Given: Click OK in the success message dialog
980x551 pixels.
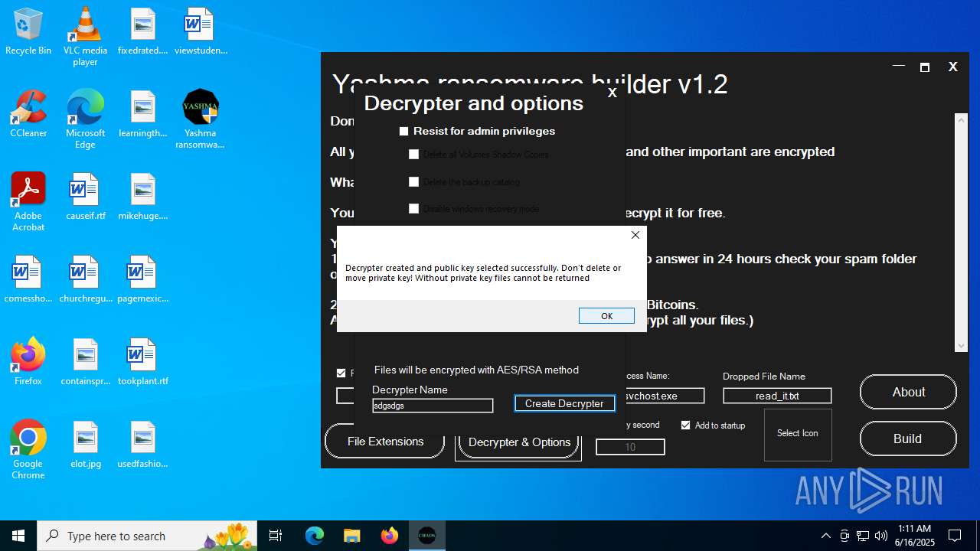Looking at the screenshot, I should 606,316.
